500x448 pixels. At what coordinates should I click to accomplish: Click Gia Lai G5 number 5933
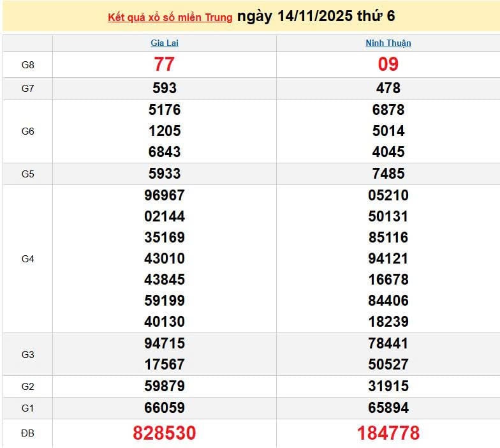point(164,174)
